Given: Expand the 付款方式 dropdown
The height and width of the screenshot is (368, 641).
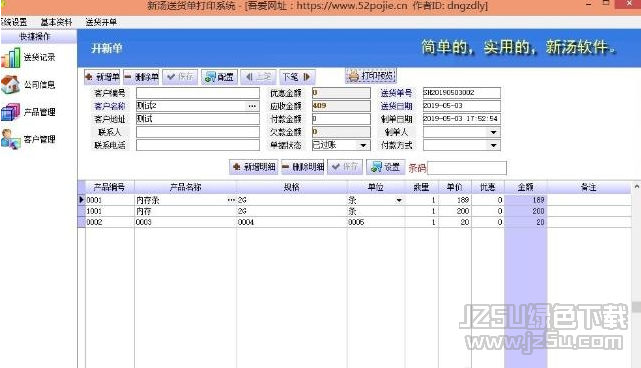Looking at the screenshot, I should pyautogui.click(x=493, y=145).
